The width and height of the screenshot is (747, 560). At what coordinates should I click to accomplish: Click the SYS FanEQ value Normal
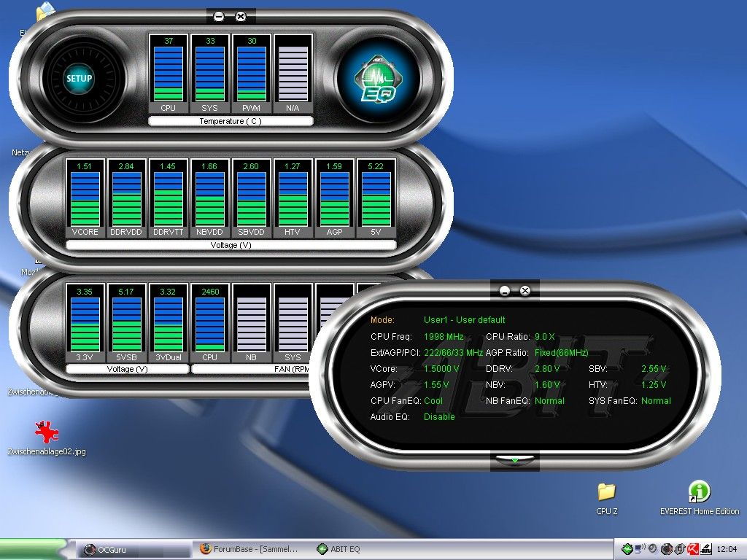[x=656, y=401]
